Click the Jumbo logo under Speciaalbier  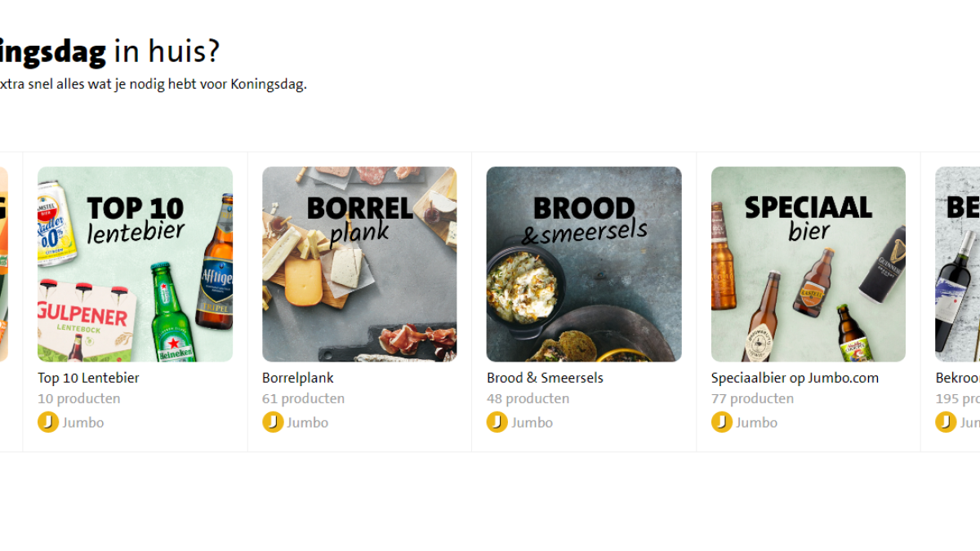722,422
